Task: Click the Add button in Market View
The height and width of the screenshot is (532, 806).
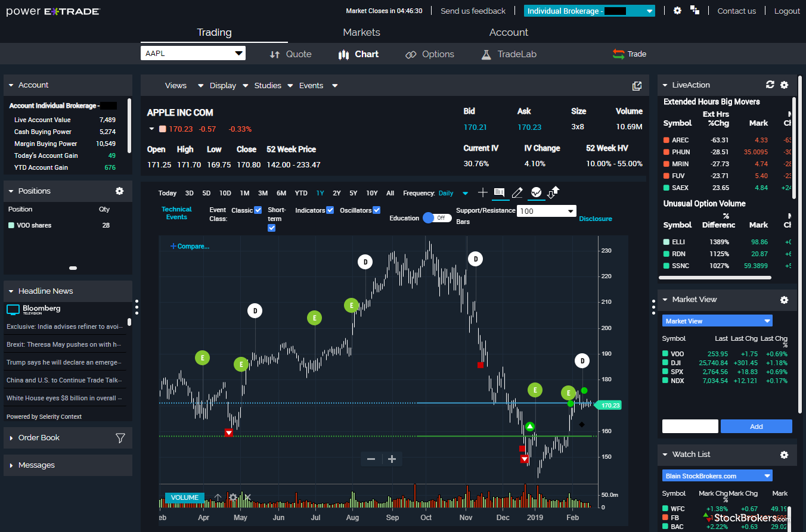Action: [x=756, y=427]
